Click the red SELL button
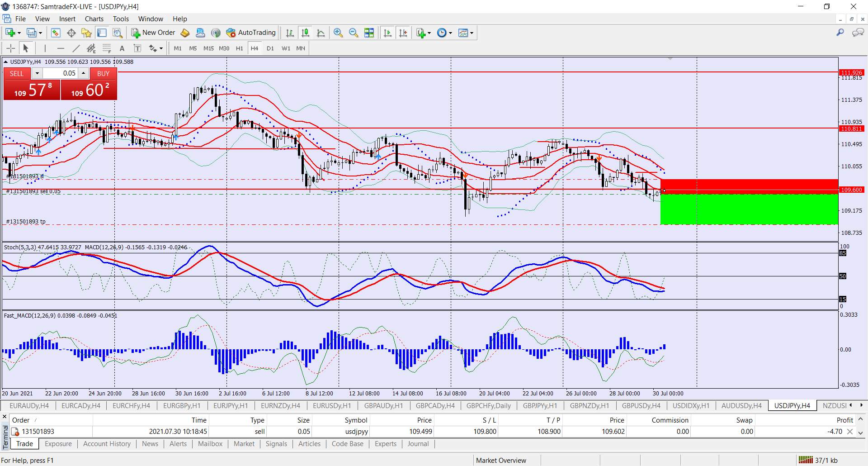Screen dimensions: 868x466 (x=17, y=73)
